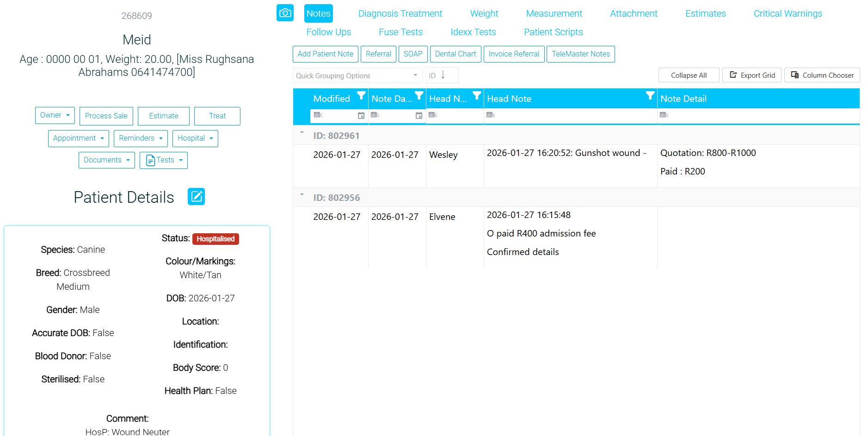
Task: Go to the Follow Ups tab
Action: coord(329,32)
